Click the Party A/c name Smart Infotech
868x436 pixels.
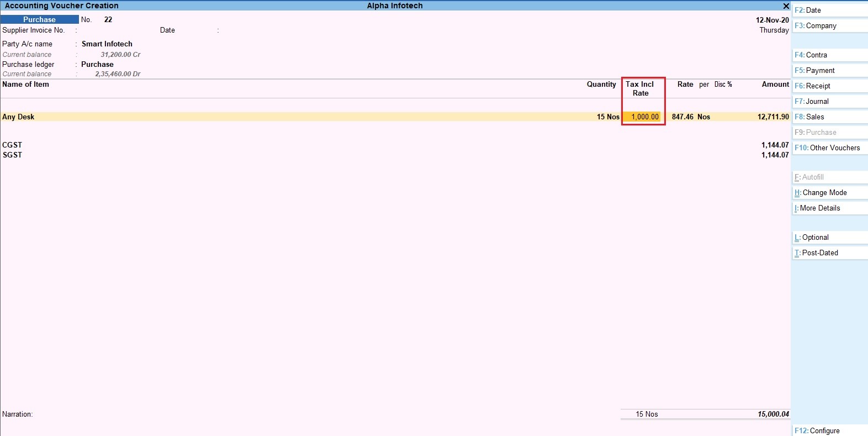click(x=107, y=44)
